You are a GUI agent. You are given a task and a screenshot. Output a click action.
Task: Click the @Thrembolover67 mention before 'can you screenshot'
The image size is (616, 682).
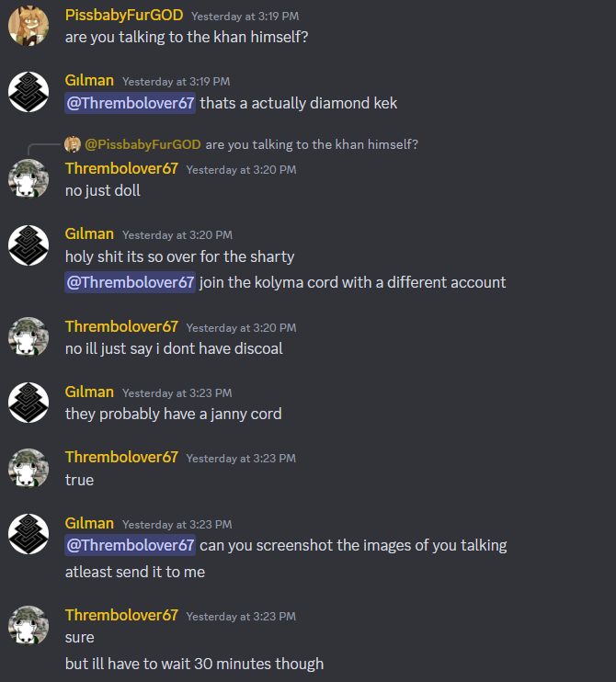click(x=130, y=545)
